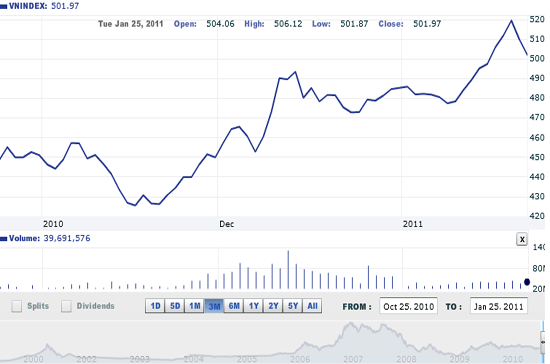Click the latest volume data point dot
550x364 pixels.
(527, 282)
